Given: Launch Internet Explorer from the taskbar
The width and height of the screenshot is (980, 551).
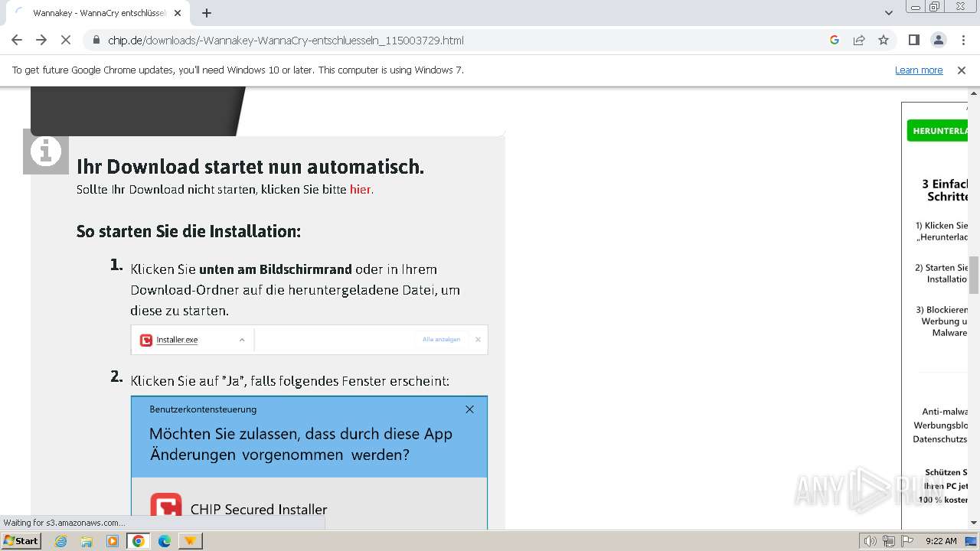Looking at the screenshot, I should [x=61, y=540].
